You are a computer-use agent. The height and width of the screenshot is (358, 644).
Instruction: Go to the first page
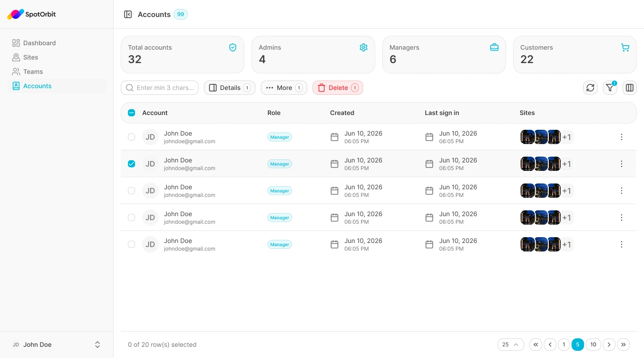tap(536, 345)
